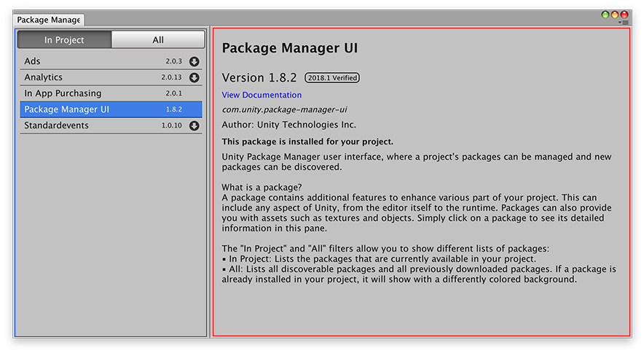Click the green window control button
Image resolution: width=644 pixels, height=353 pixels.
605,15
